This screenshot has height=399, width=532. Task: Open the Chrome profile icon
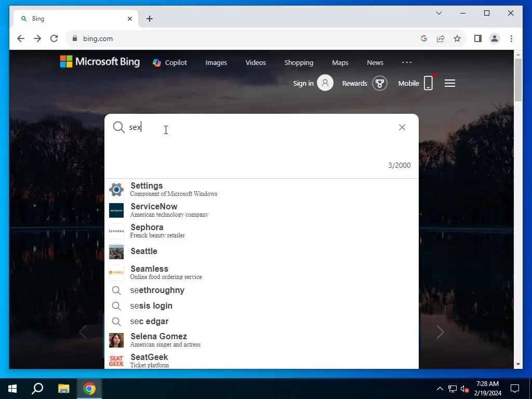click(495, 38)
